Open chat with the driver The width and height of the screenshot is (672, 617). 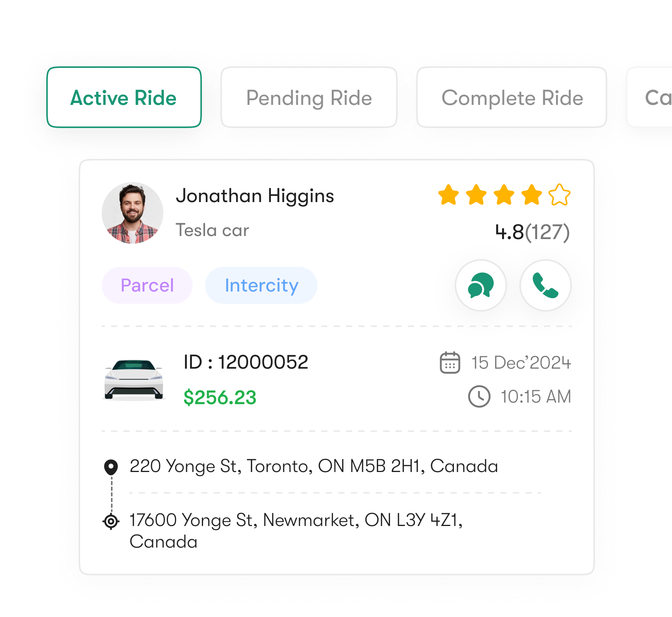pos(481,285)
